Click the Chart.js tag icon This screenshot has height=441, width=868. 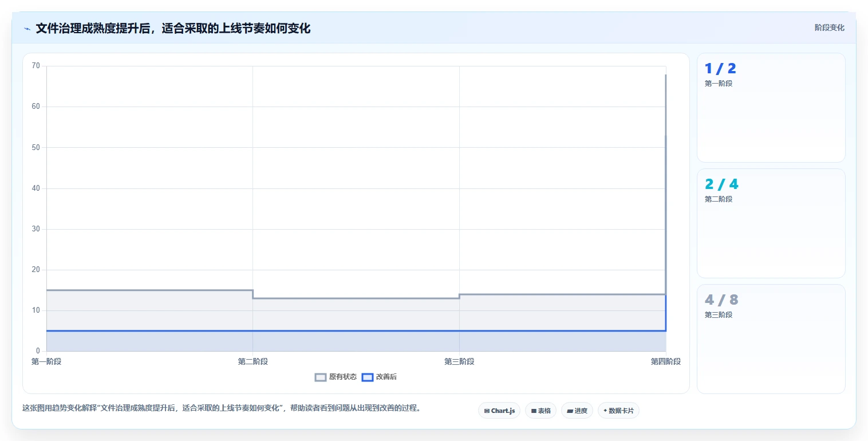(487, 411)
